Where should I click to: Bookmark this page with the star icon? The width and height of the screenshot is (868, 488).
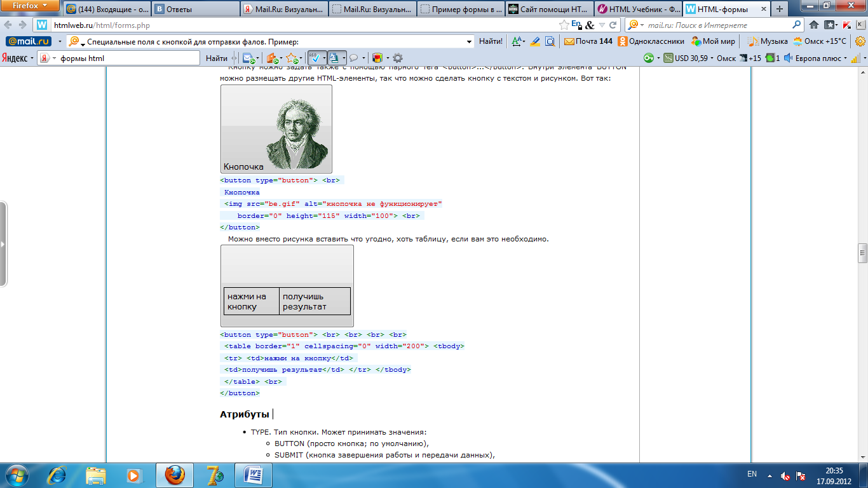564,25
